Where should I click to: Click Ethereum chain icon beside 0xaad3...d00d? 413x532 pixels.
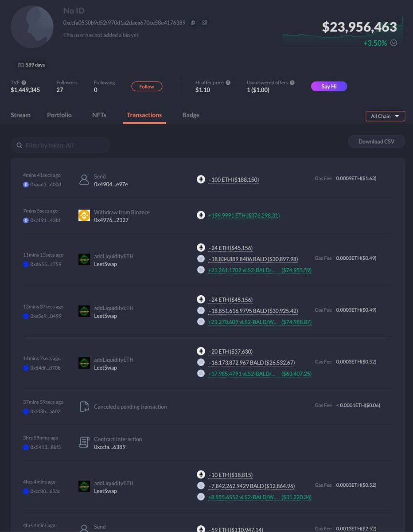coord(26,184)
